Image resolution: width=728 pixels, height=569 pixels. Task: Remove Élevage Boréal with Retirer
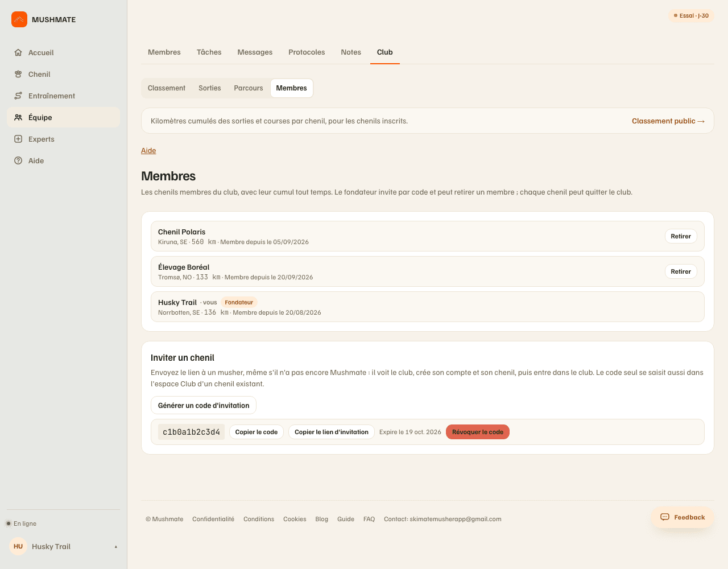681,271
